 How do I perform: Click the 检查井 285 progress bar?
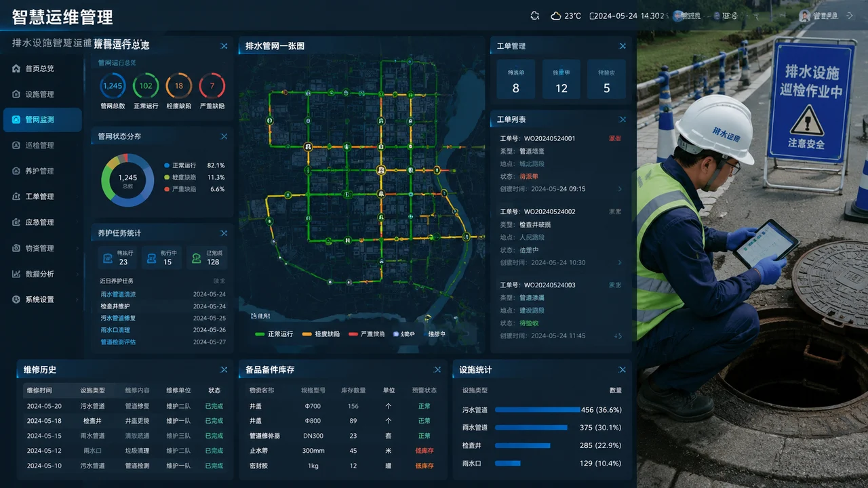pyautogui.click(x=522, y=445)
